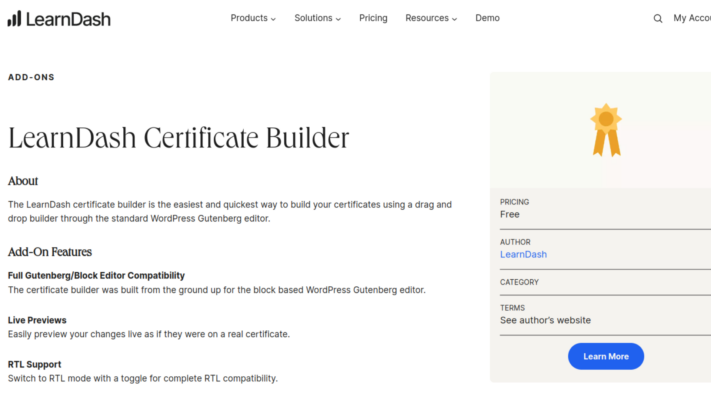Click the PRICING label in sidebar
Screen dimensions: 711x400
[515, 202]
